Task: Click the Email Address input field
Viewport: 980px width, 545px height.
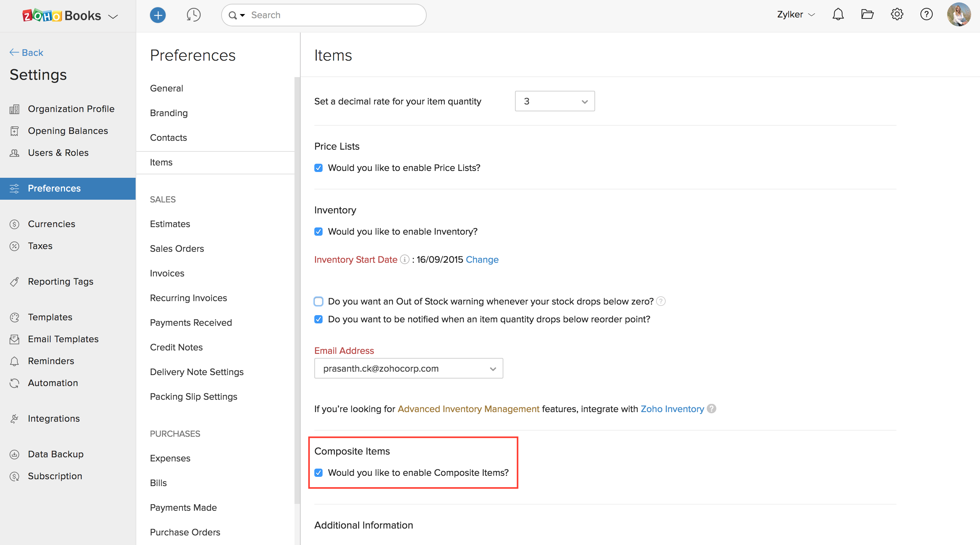Action: click(x=409, y=368)
